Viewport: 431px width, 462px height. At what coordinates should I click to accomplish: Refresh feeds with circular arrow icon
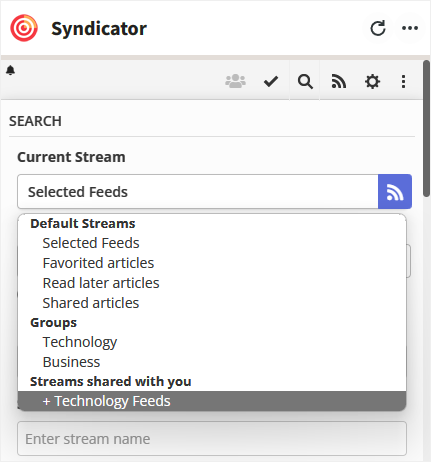click(x=378, y=28)
